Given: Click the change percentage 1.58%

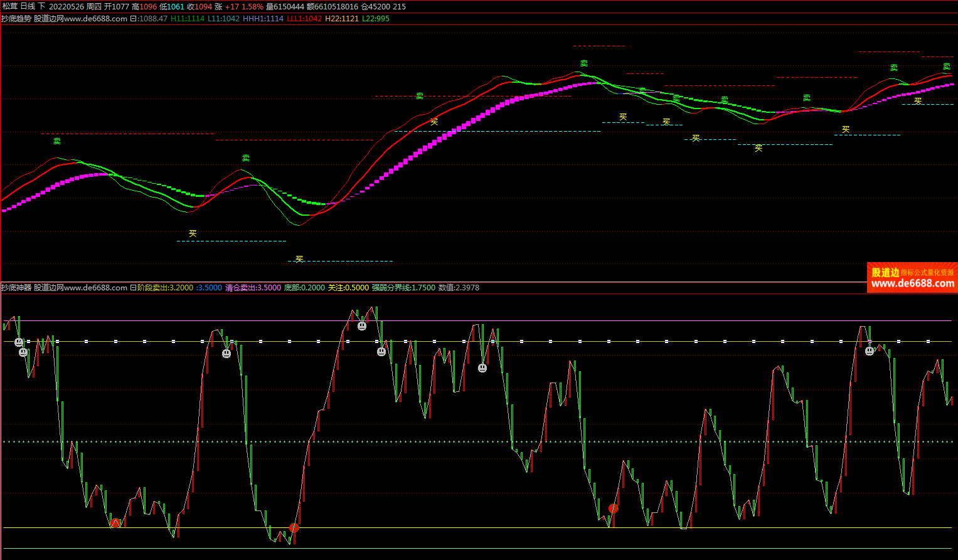Looking at the screenshot, I should pyautogui.click(x=252, y=6).
